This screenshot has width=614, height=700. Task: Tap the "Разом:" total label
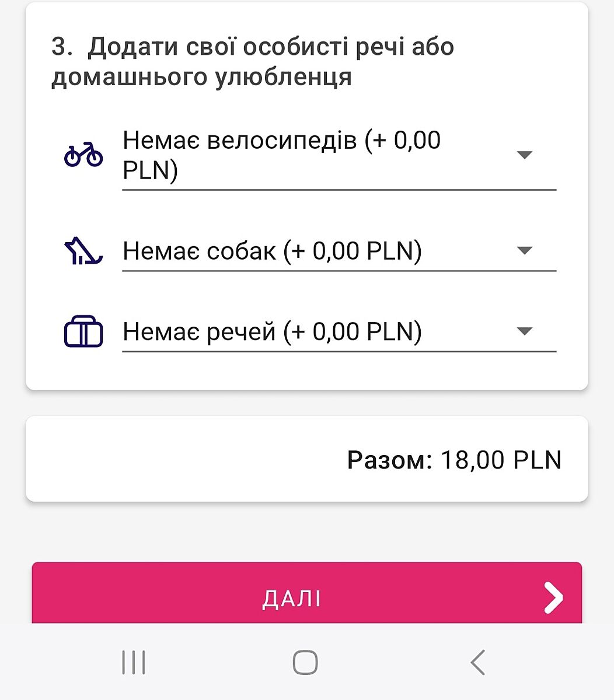389,460
